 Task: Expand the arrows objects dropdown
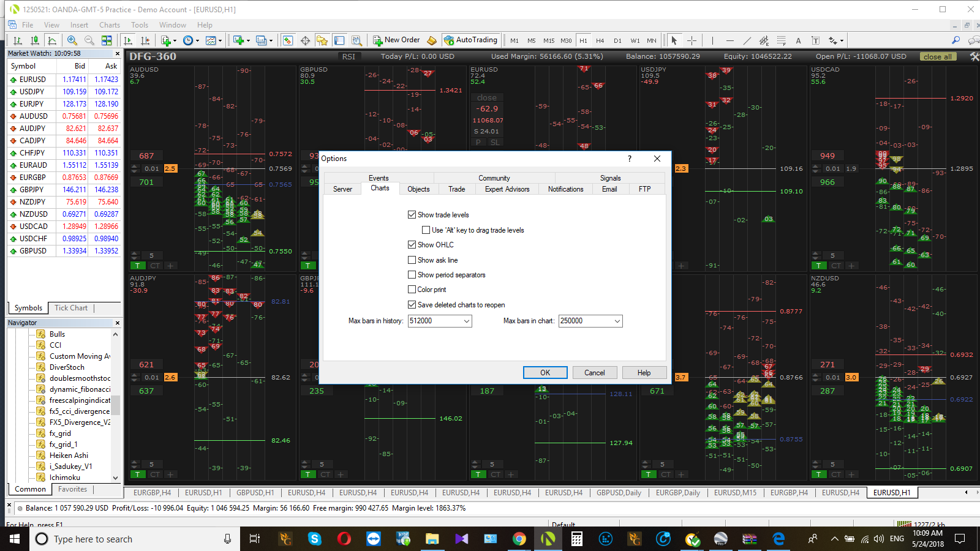click(842, 41)
